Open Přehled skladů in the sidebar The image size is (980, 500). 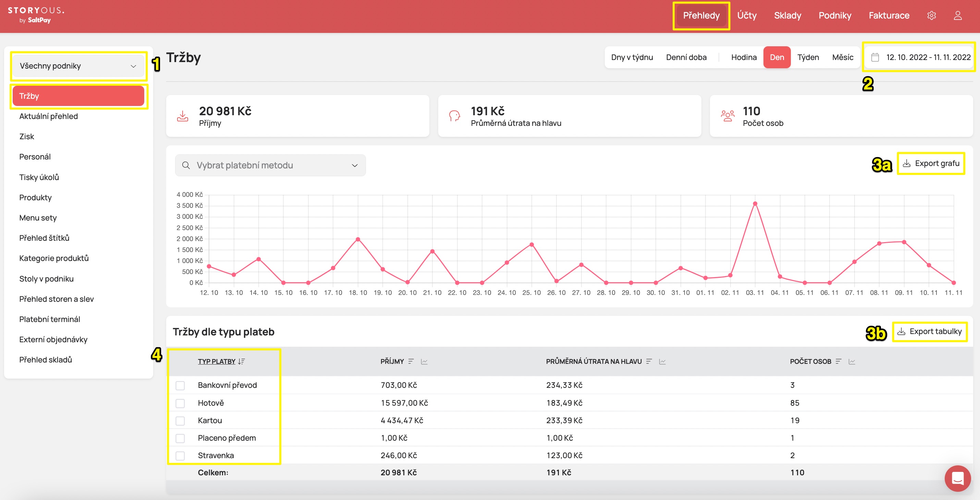point(46,359)
